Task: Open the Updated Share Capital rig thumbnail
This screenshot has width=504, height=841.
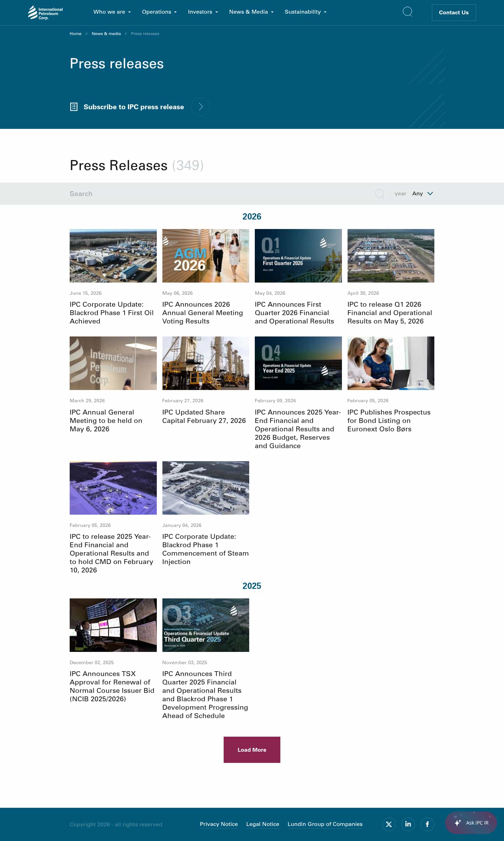Action: 206,363
